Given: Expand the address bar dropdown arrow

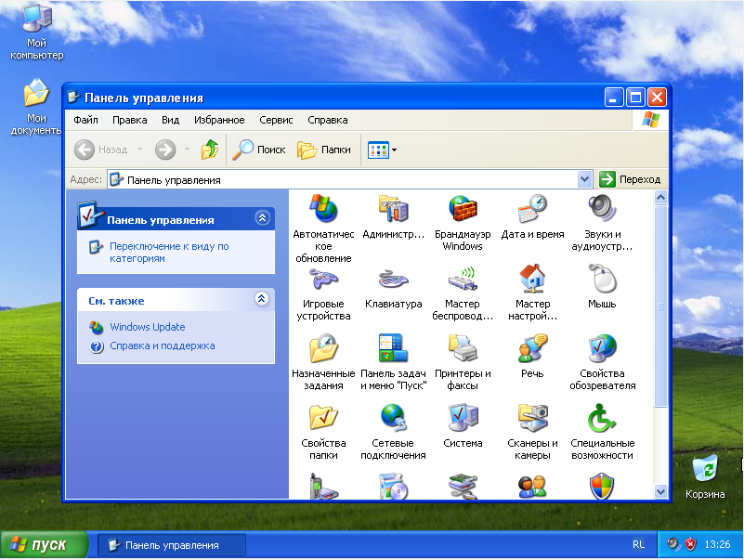Looking at the screenshot, I should pyautogui.click(x=584, y=179).
